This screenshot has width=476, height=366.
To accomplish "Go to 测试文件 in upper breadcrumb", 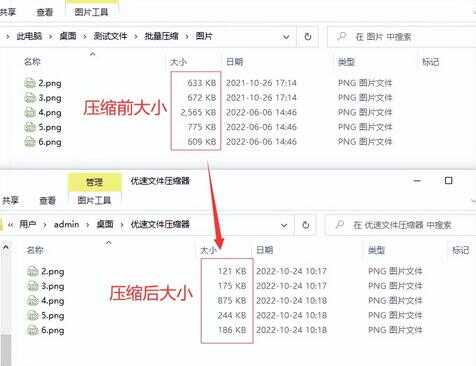I will pyautogui.click(x=110, y=36).
